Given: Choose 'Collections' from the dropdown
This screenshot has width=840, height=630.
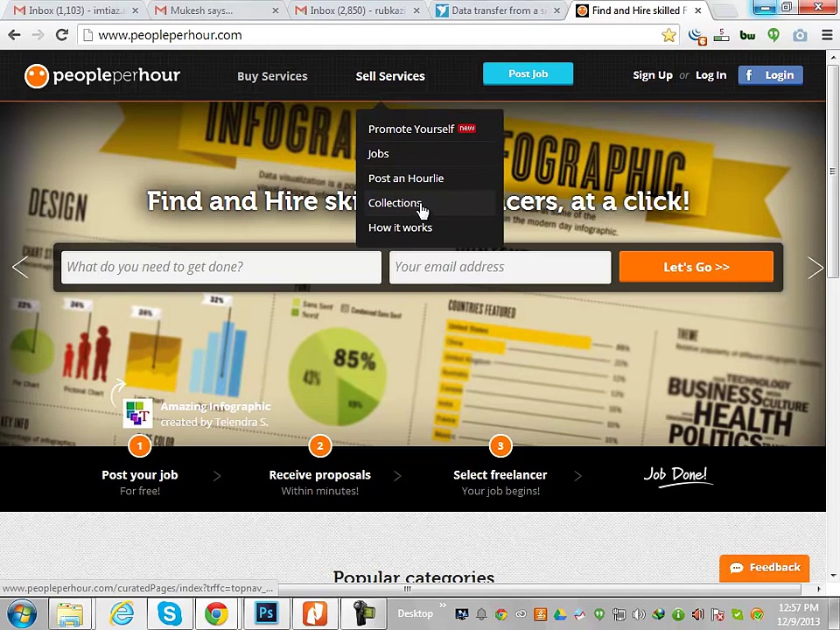Looking at the screenshot, I should pos(395,203).
